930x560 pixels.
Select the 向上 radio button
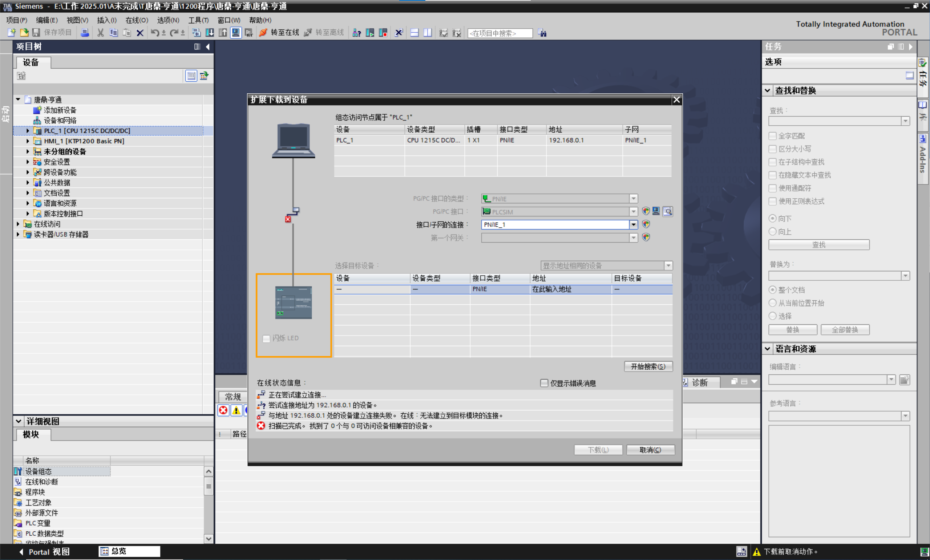[x=773, y=231]
